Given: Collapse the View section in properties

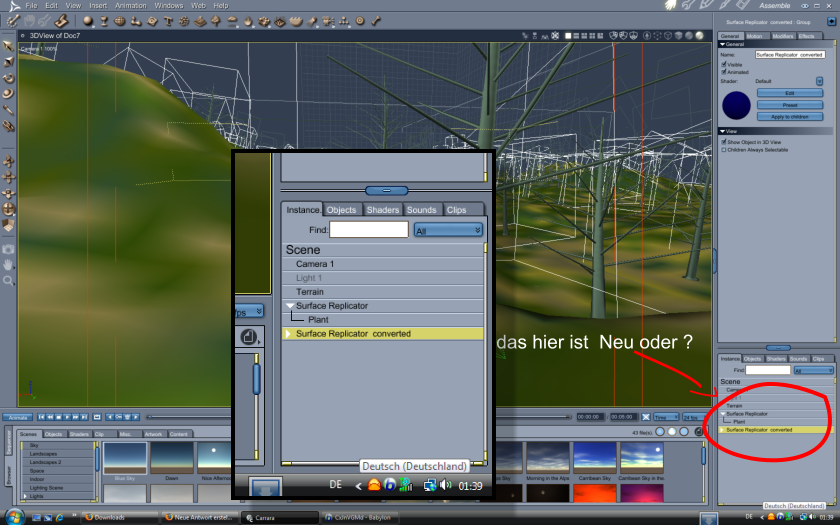Looking at the screenshot, I should click(x=722, y=131).
